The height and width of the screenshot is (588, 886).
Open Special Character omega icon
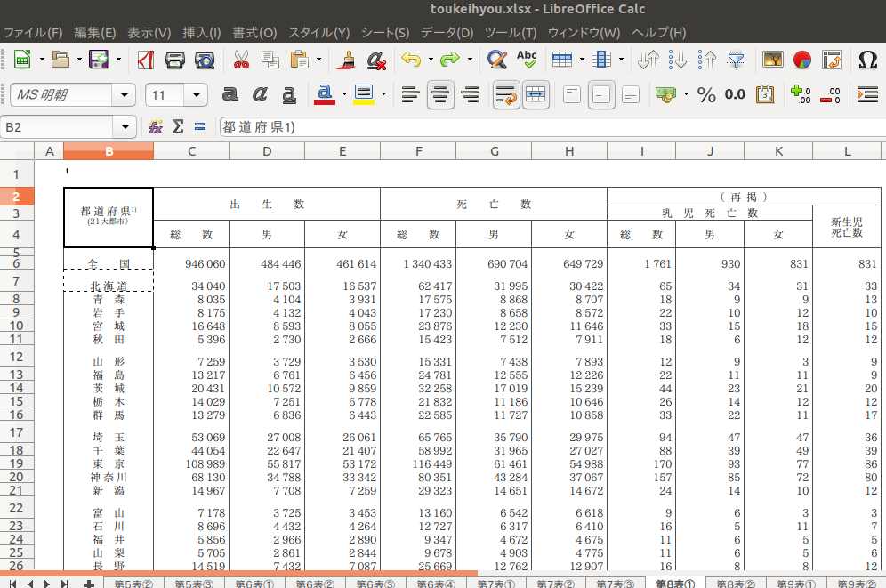tap(867, 60)
